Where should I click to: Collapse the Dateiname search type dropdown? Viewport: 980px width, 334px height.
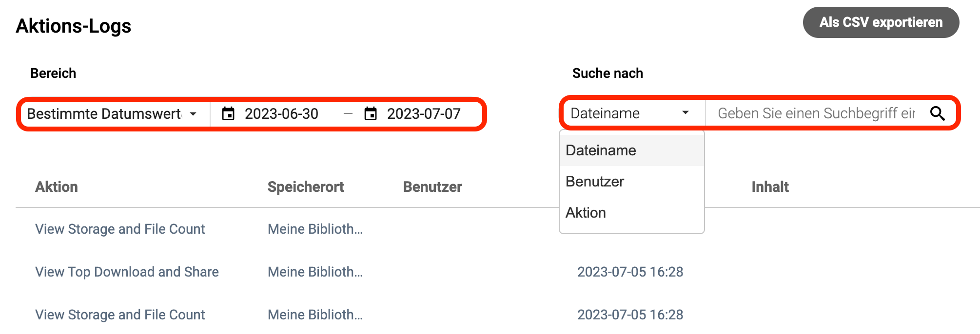(632, 113)
